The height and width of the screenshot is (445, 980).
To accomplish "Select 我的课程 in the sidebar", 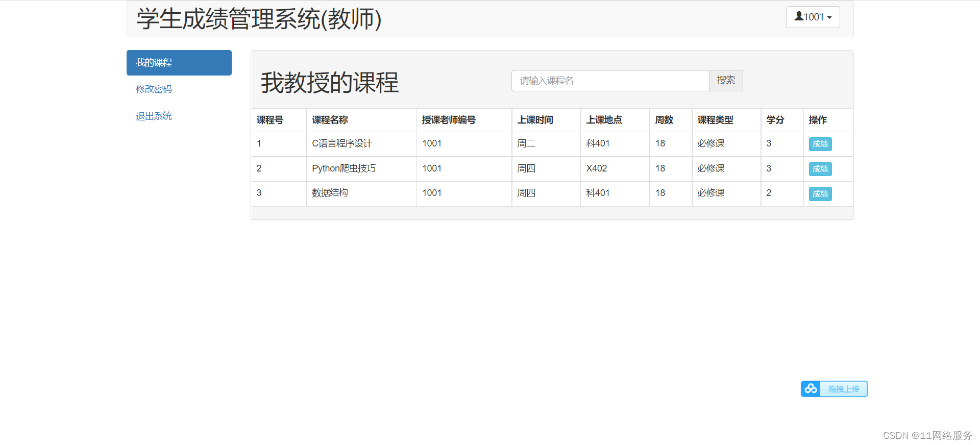I will [x=179, y=63].
